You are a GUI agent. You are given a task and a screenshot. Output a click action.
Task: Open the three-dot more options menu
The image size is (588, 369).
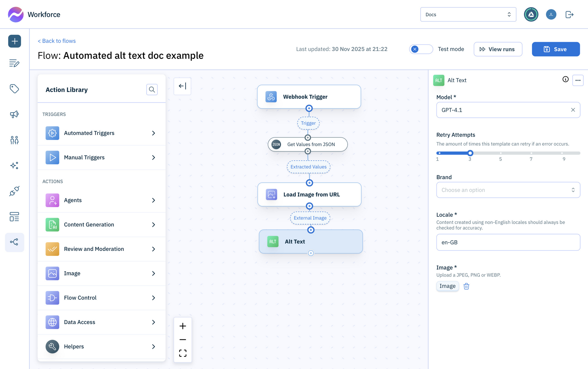pyautogui.click(x=578, y=80)
